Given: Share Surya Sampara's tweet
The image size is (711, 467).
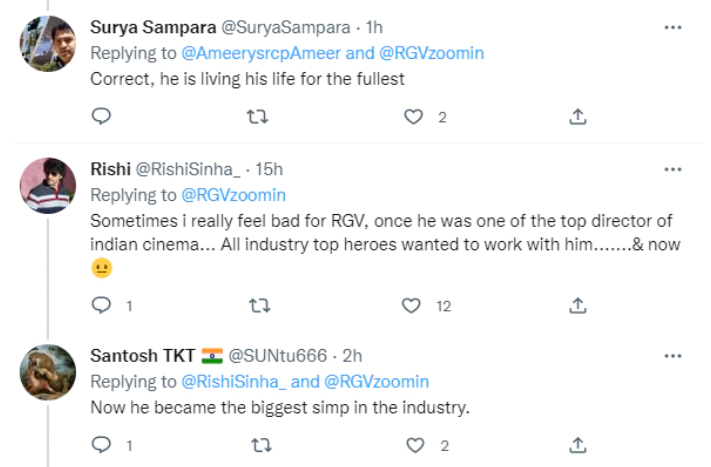Looking at the screenshot, I should tap(577, 117).
